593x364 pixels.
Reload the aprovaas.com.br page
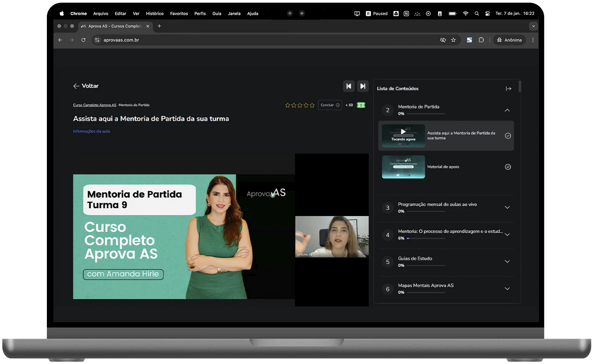pos(83,40)
